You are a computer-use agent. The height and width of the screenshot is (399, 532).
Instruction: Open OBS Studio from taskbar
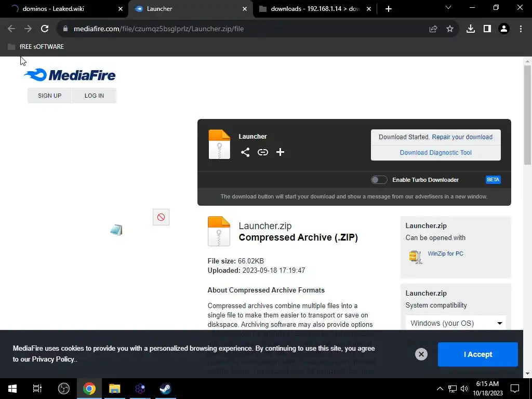64,389
